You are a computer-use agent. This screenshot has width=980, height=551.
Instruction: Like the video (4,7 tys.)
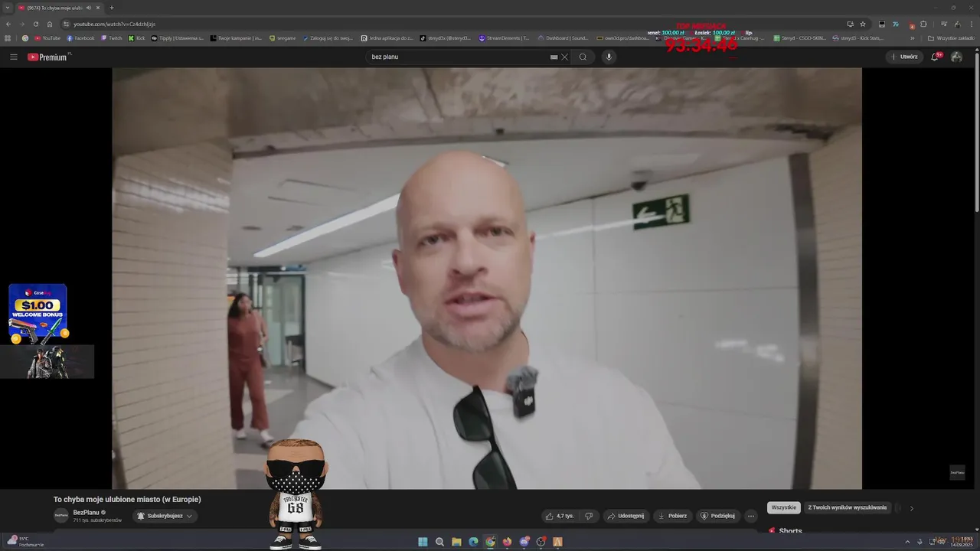point(559,516)
